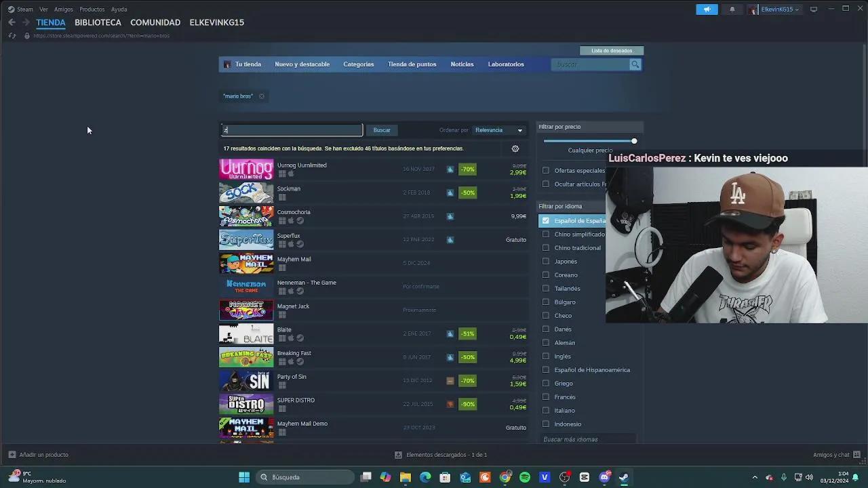Screen dimensions: 868x488
Task: Navigate back using the back arrow
Action: pos(11,22)
